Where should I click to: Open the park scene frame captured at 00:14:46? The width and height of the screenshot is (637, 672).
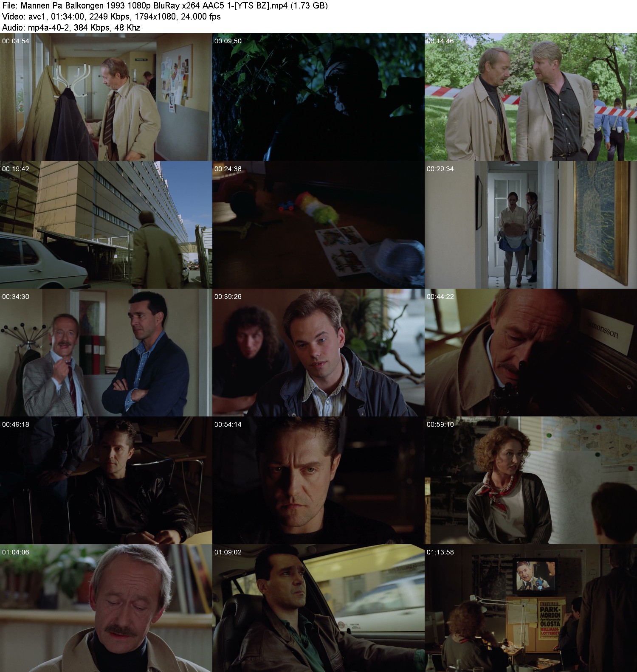pos(531,97)
